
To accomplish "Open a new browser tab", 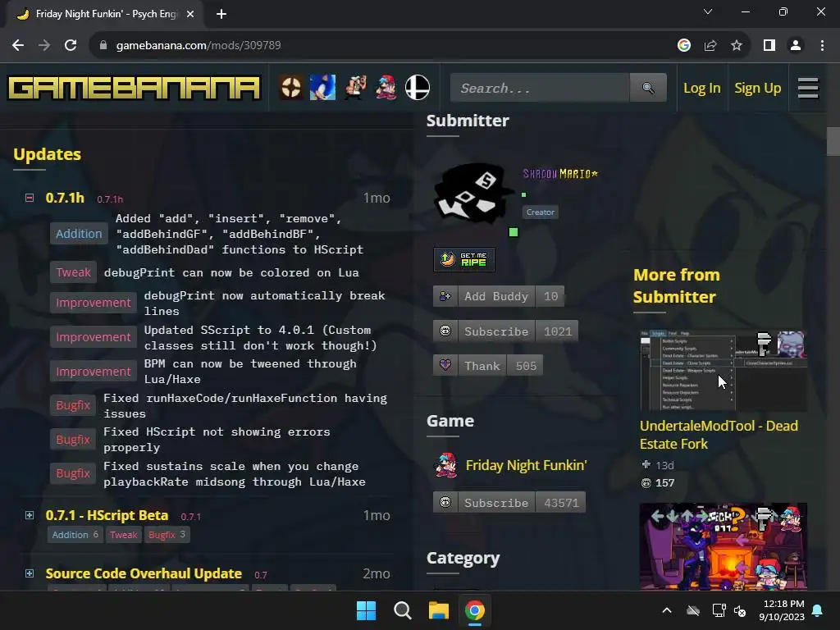I will 221,14.
